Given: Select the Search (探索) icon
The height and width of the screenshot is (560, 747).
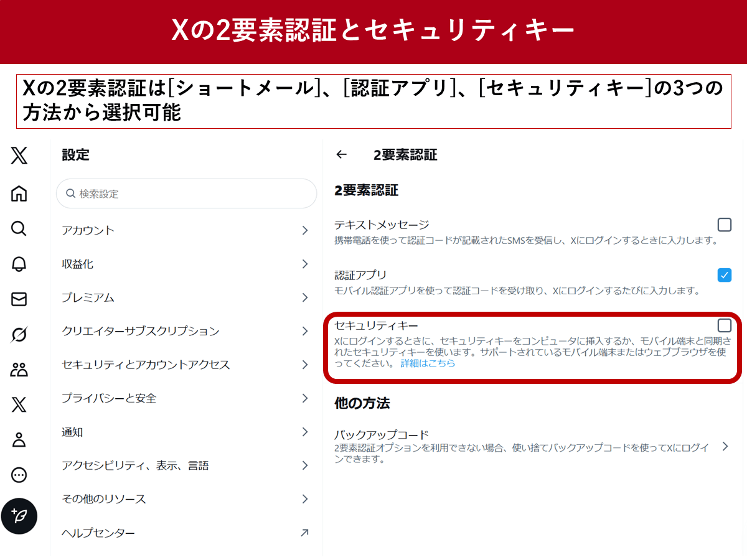Looking at the screenshot, I should pos(19,229).
